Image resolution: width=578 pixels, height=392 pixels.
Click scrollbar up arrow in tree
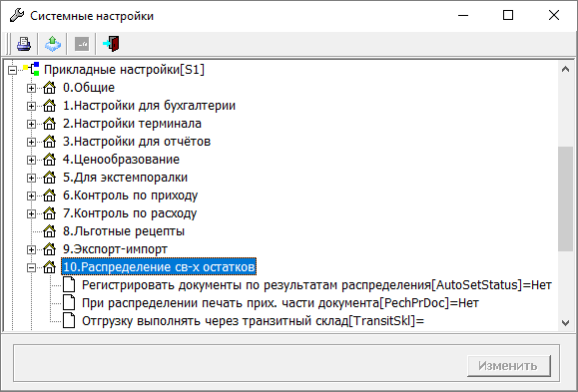(x=565, y=69)
